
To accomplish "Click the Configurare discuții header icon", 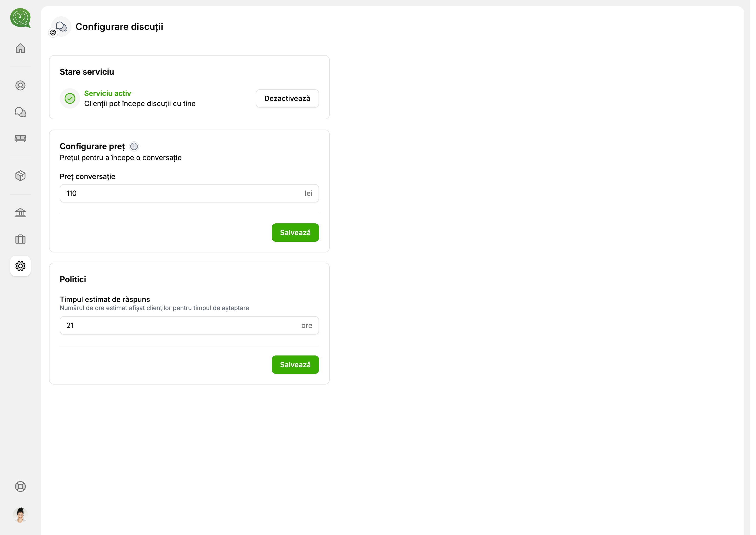I will click(61, 27).
